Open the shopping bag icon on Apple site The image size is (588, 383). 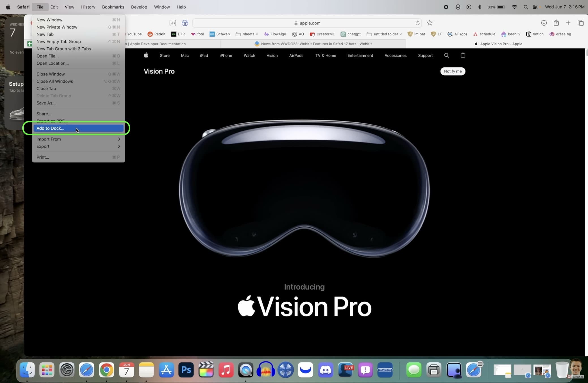click(463, 55)
